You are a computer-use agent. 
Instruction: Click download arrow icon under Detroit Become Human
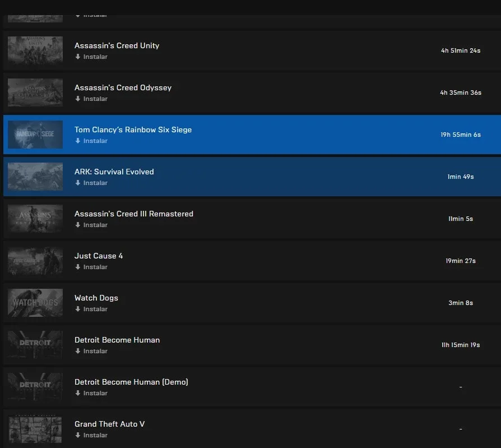[x=78, y=351]
